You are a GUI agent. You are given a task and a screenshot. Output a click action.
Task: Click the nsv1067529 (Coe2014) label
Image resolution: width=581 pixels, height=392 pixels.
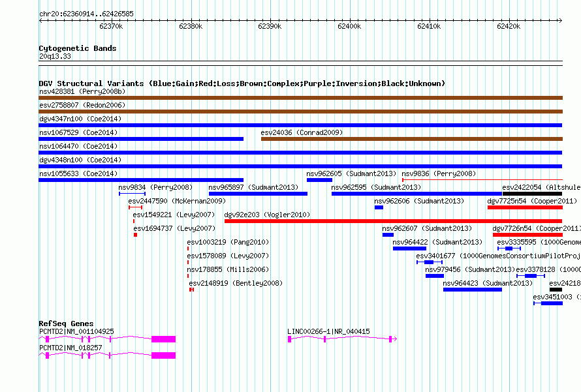(78, 132)
